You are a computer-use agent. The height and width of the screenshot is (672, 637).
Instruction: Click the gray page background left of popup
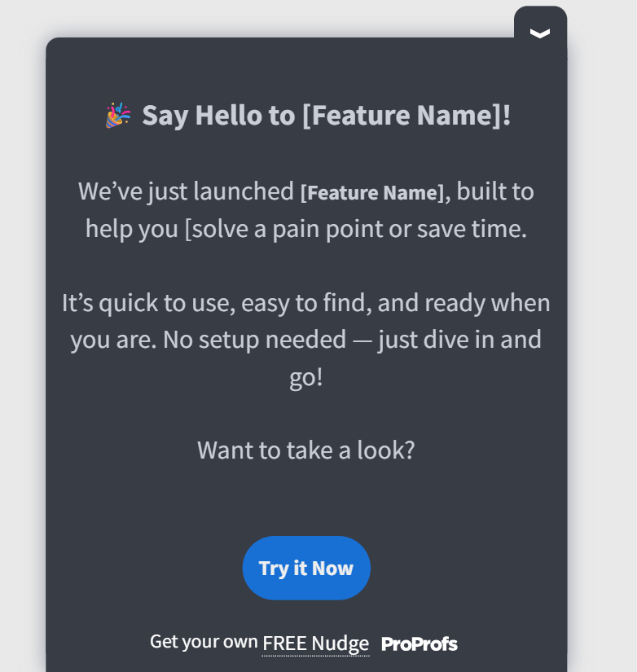click(22, 326)
